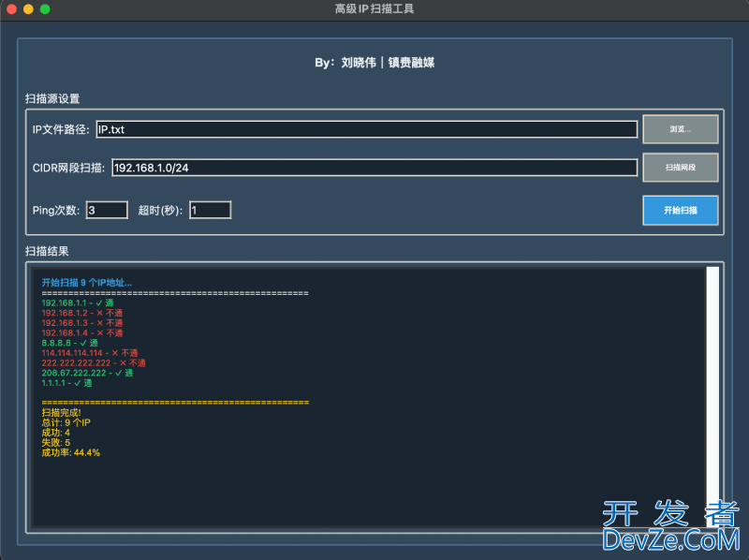
Task: Click the 扫描结果 section label
Action: pyautogui.click(x=47, y=251)
